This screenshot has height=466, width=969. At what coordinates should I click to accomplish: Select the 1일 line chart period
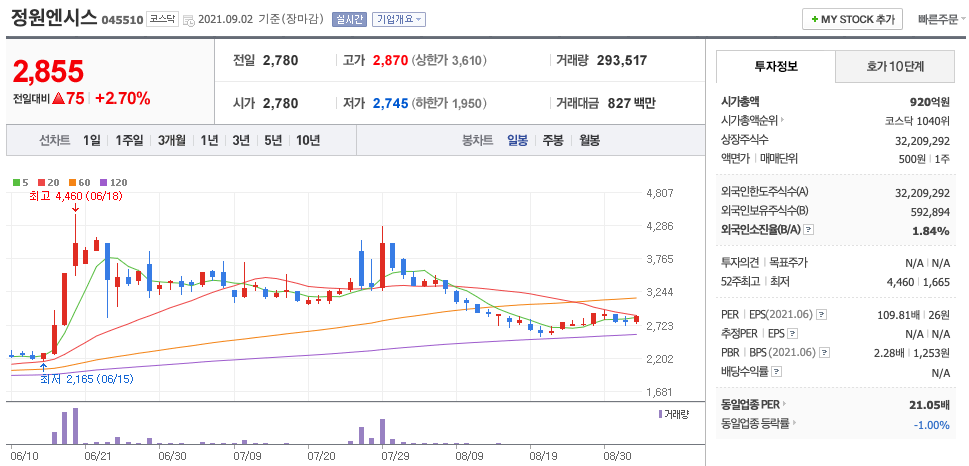coord(91,140)
